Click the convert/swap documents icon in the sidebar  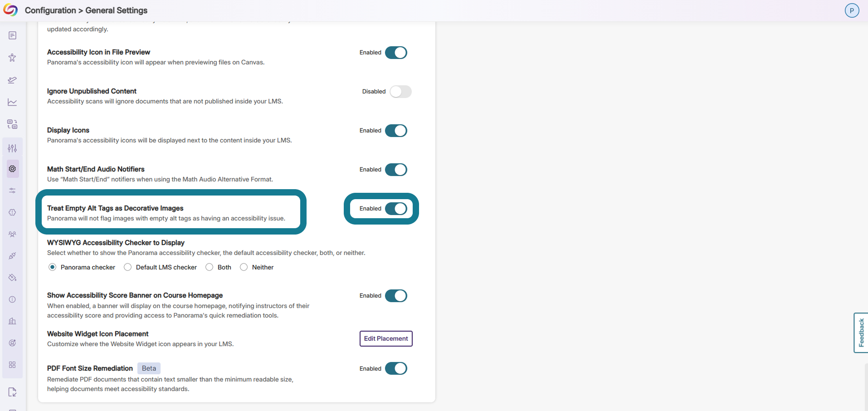click(x=12, y=124)
